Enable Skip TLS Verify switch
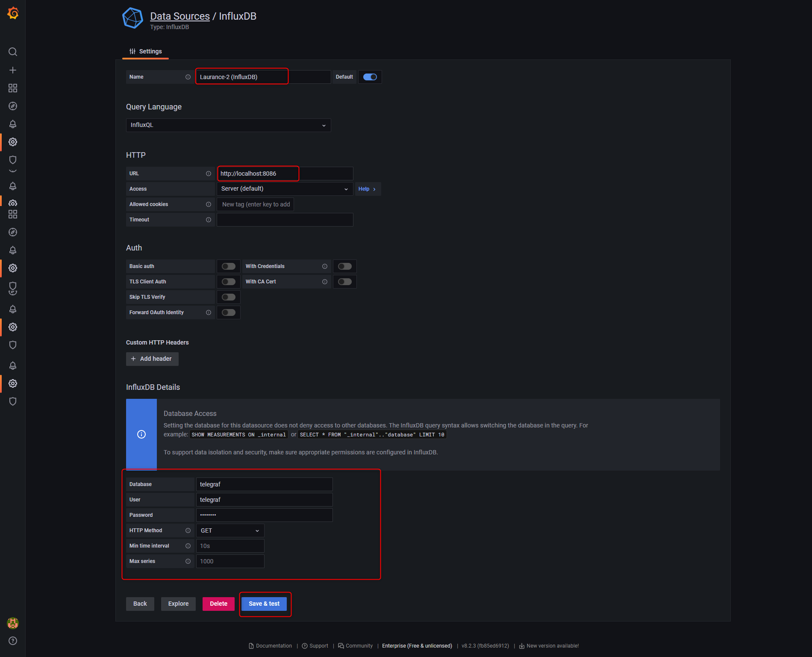The image size is (812, 657). click(229, 297)
